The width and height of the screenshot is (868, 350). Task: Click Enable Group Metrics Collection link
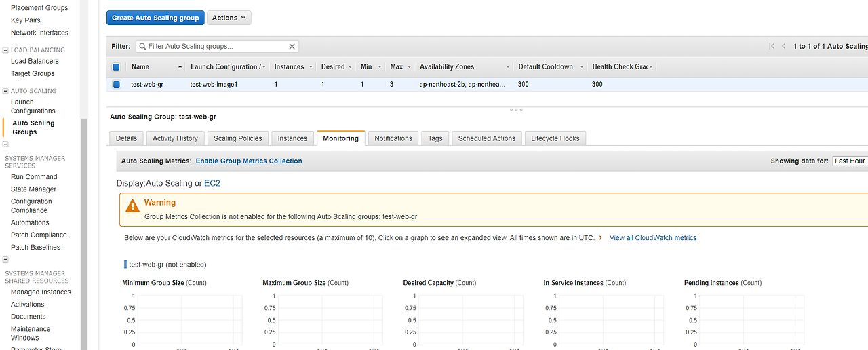(249, 161)
